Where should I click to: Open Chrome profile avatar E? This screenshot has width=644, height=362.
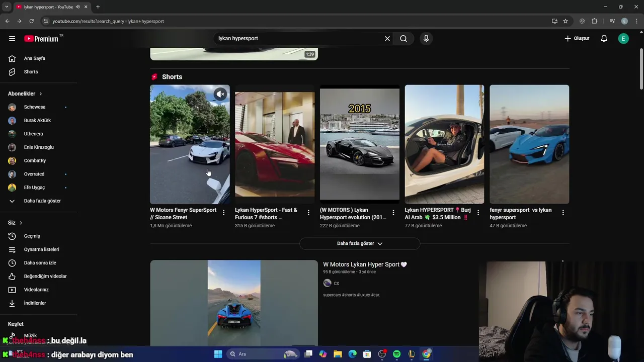click(624, 21)
